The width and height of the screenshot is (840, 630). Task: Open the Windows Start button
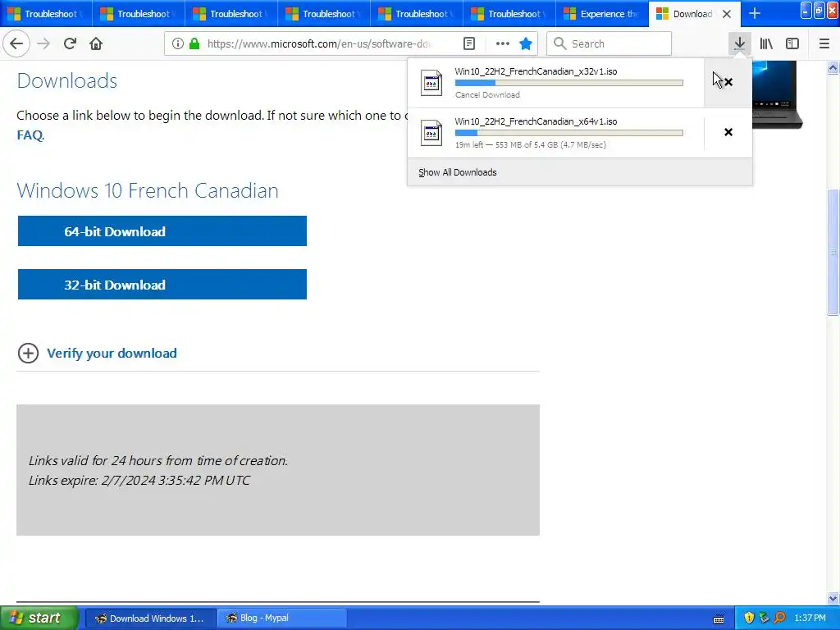pos(39,619)
